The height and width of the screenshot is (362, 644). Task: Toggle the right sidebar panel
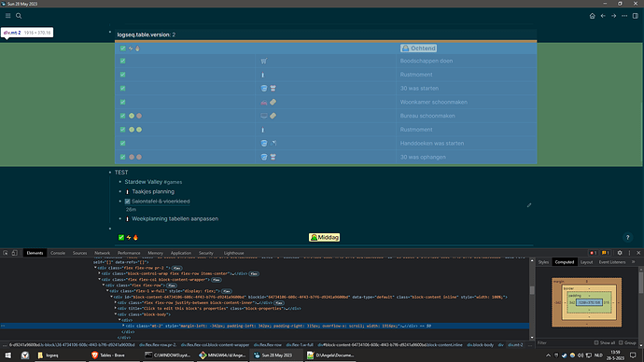click(636, 16)
